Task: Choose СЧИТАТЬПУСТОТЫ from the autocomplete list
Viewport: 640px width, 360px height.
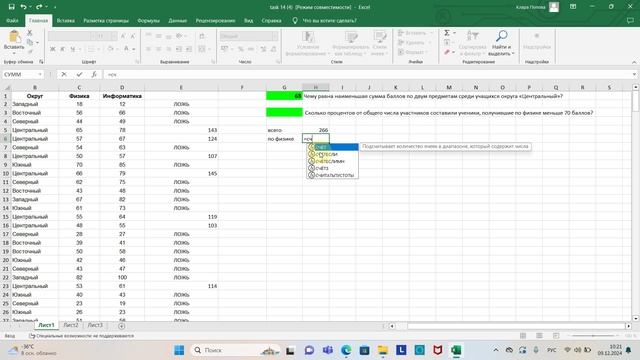Action: pos(333,175)
